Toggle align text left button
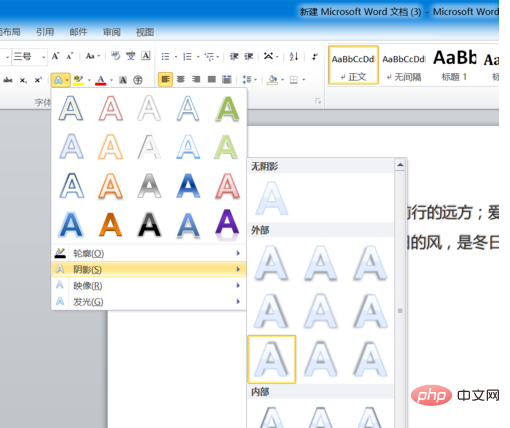Image resolution: width=510 pixels, height=428 pixels. point(165,79)
